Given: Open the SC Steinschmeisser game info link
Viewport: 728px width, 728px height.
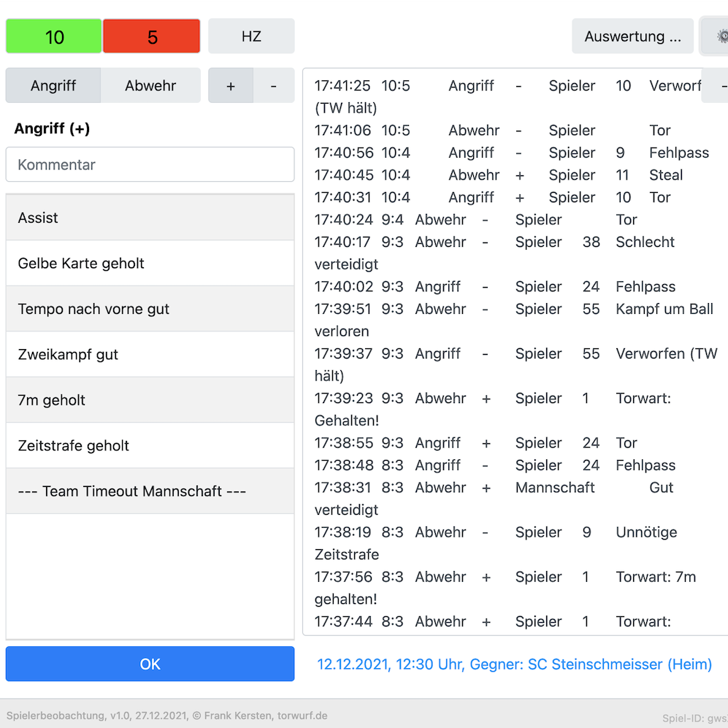Looking at the screenshot, I should [x=514, y=664].
